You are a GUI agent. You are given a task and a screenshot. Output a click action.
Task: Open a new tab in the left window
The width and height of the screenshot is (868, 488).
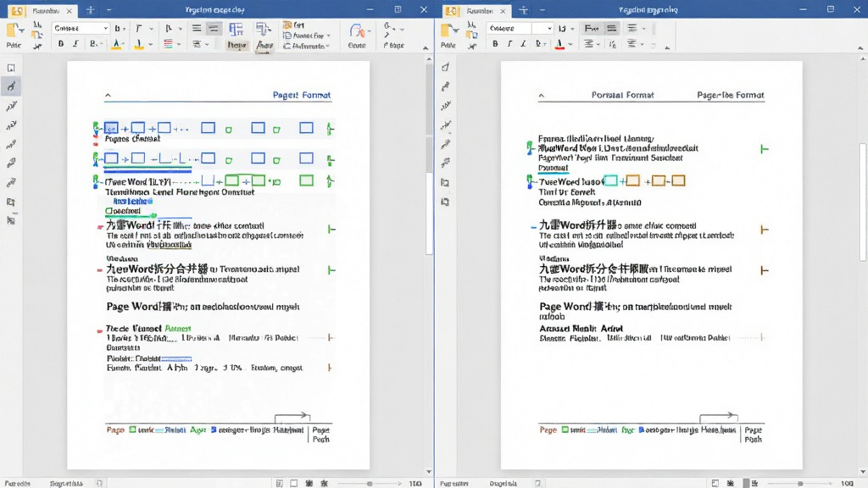click(x=90, y=10)
